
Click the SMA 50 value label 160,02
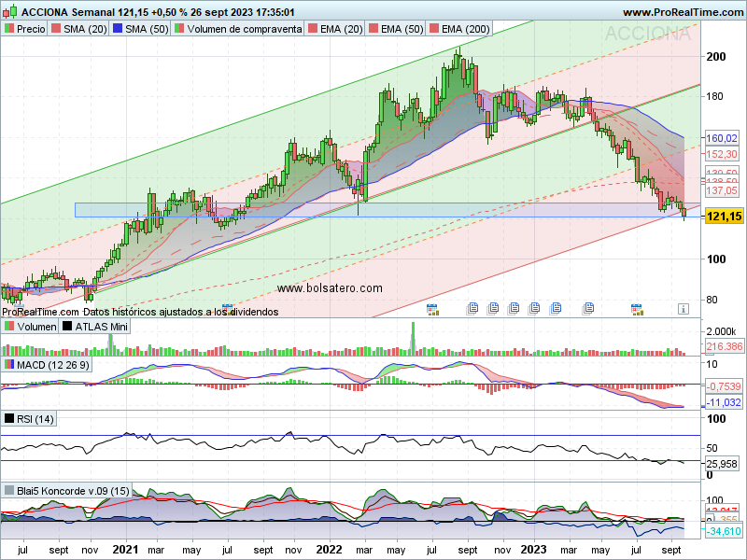[x=721, y=138]
